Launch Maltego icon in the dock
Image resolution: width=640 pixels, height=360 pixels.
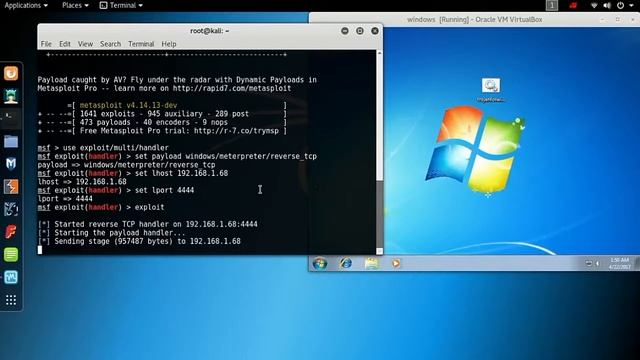[11, 209]
